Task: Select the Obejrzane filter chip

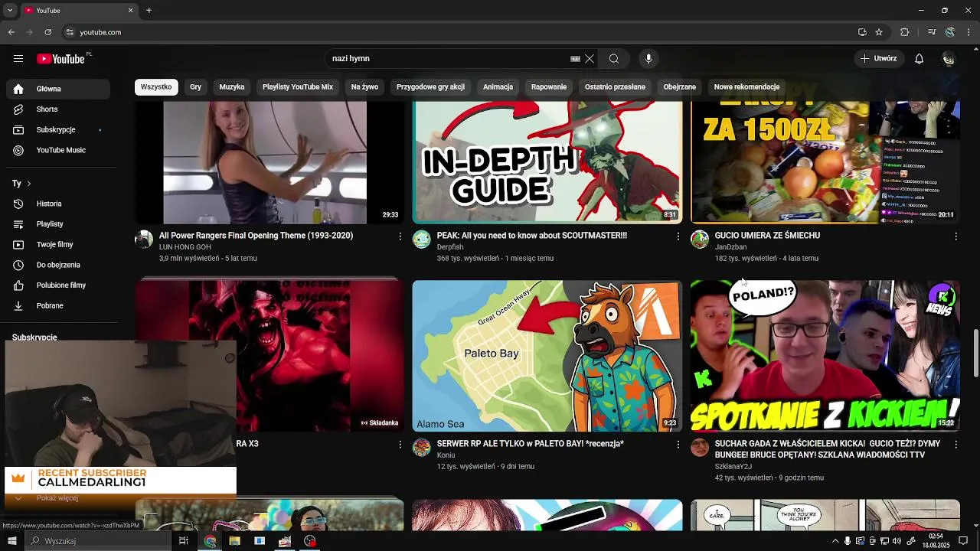Action: (680, 87)
